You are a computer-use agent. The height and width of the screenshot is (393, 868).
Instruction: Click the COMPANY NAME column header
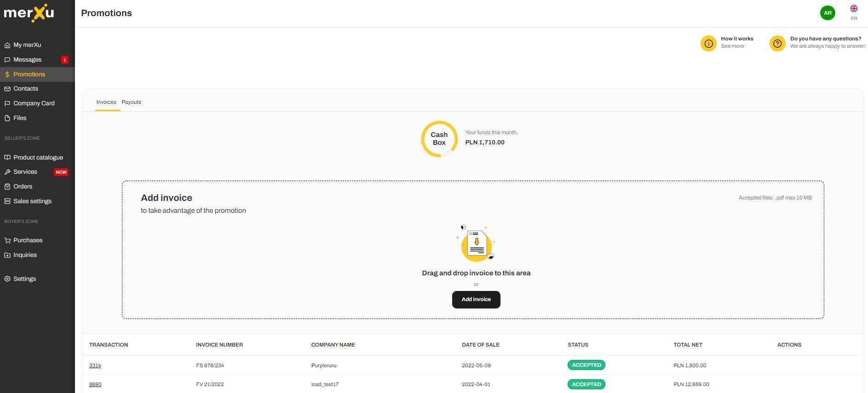333,345
